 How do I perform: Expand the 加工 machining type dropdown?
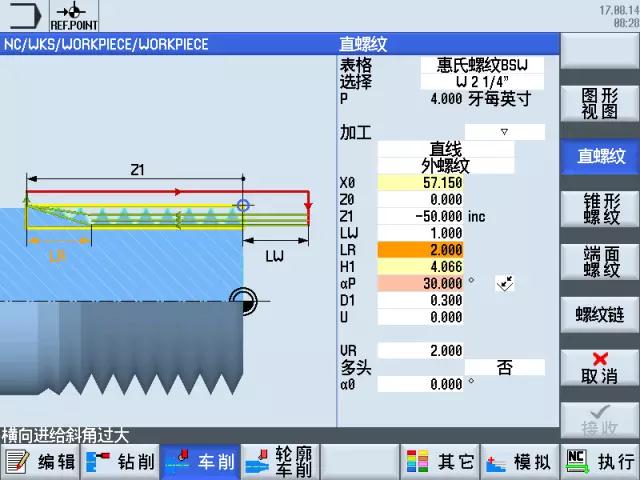coord(505,132)
